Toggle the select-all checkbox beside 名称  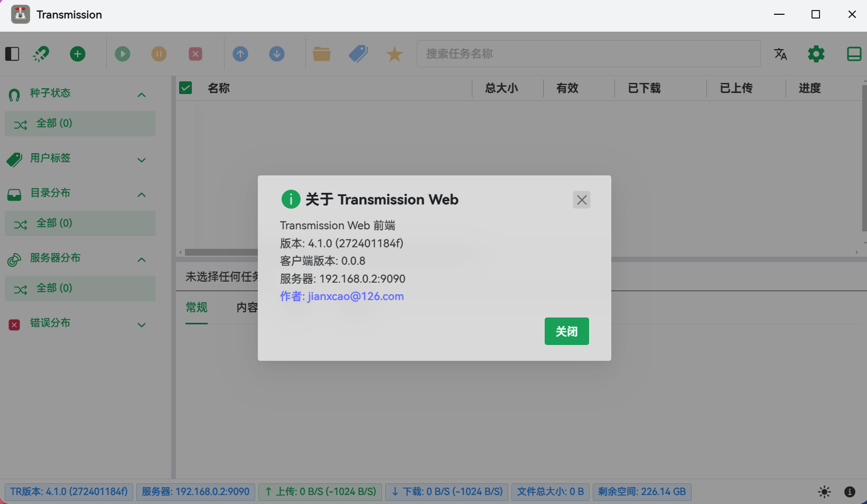tap(185, 88)
